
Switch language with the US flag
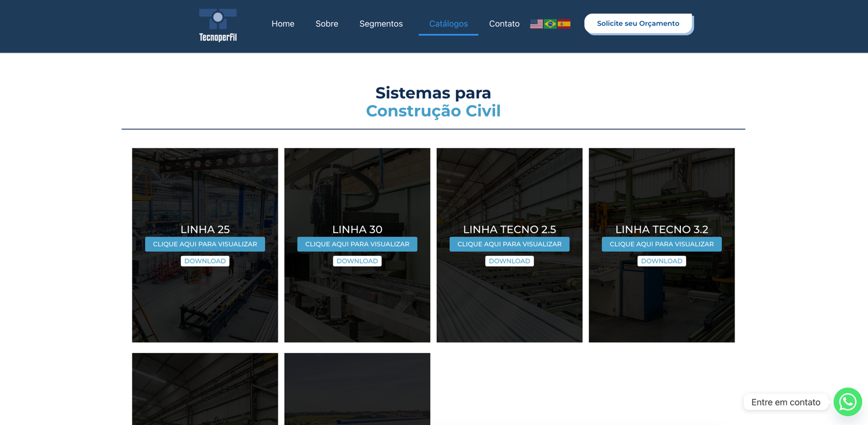[x=536, y=24]
